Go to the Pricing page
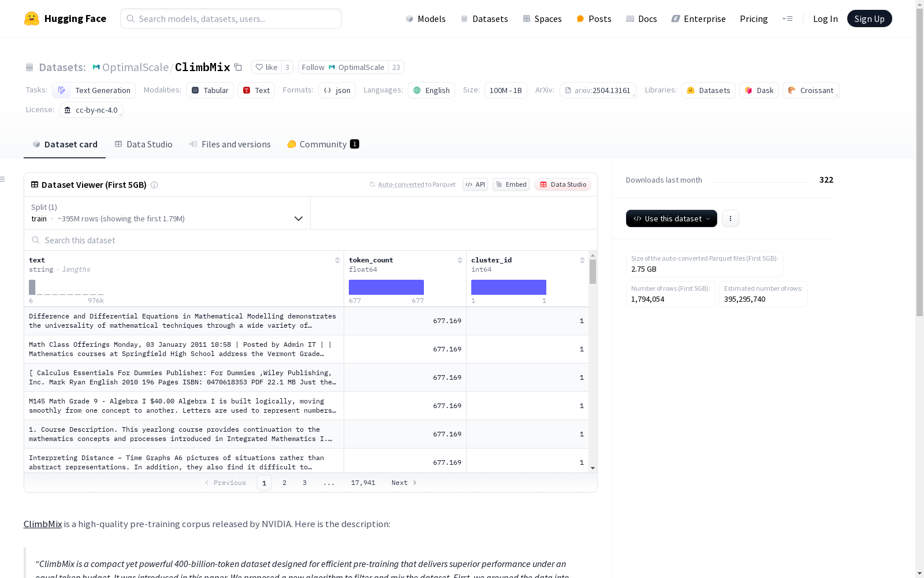The height and width of the screenshot is (578, 924). coord(754,18)
